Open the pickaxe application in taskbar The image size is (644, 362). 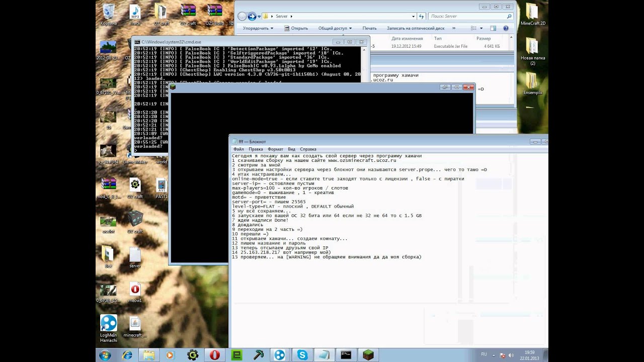click(259, 355)
